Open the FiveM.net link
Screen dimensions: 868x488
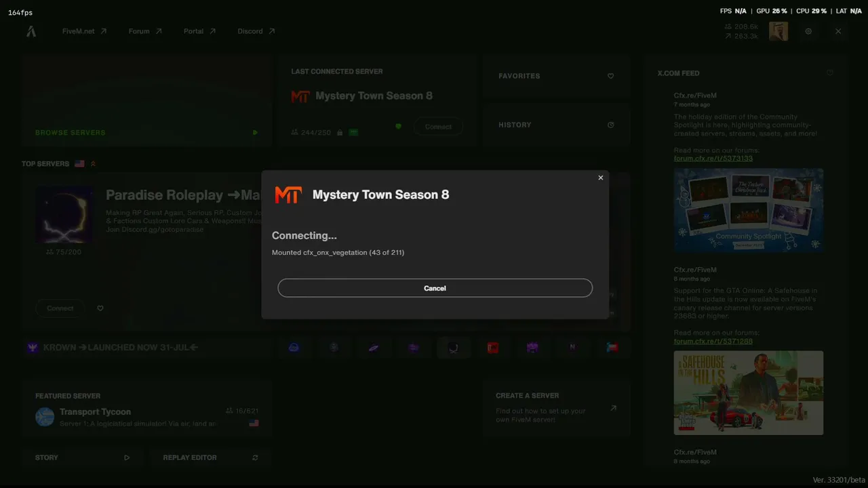(84, 31)
